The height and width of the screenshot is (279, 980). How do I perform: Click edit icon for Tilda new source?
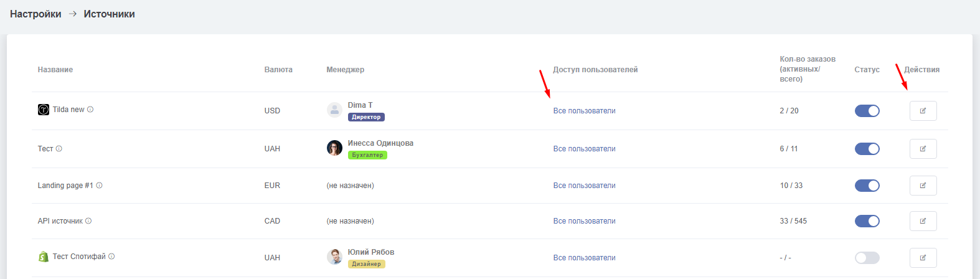tap(923, 111)
